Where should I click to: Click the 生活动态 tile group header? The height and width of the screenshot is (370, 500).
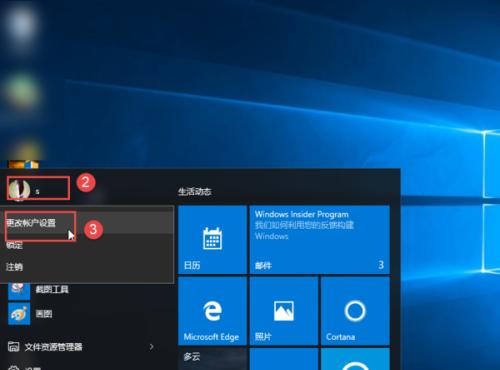pyautogui.click(x=195, y=192)
